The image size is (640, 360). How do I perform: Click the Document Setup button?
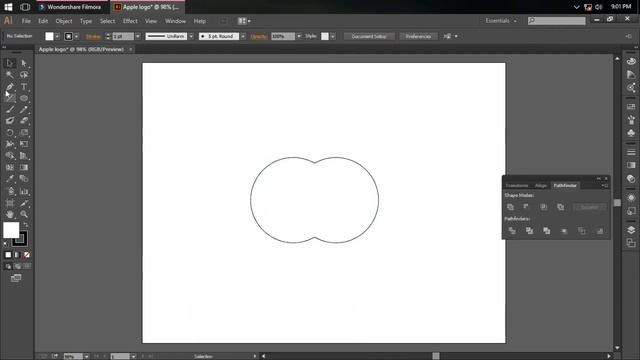[369, 36]
